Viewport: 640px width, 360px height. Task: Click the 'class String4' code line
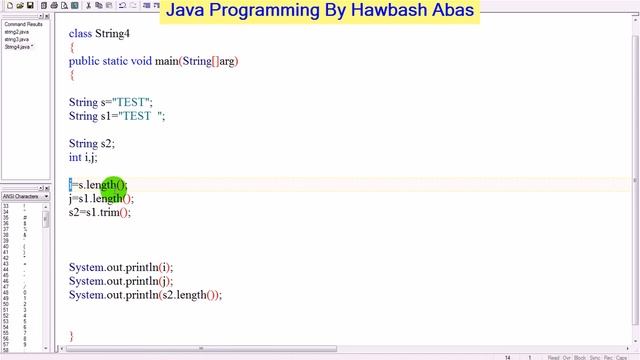[x=99, y=33]
